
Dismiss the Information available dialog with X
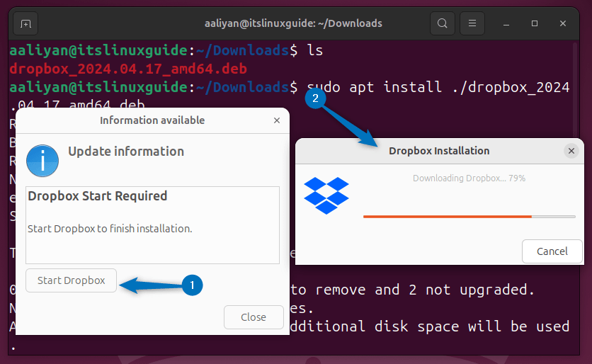277,120
